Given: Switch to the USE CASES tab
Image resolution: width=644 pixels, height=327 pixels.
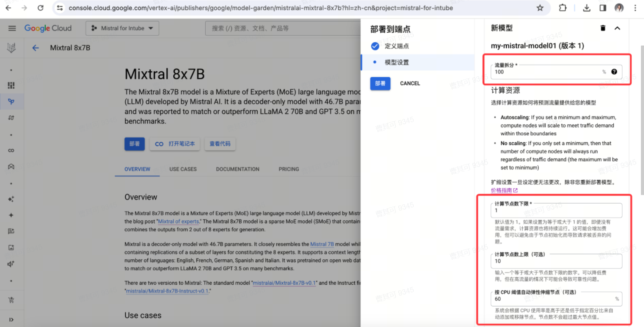Looking at the screenshot, I should (x=183, y=169).
